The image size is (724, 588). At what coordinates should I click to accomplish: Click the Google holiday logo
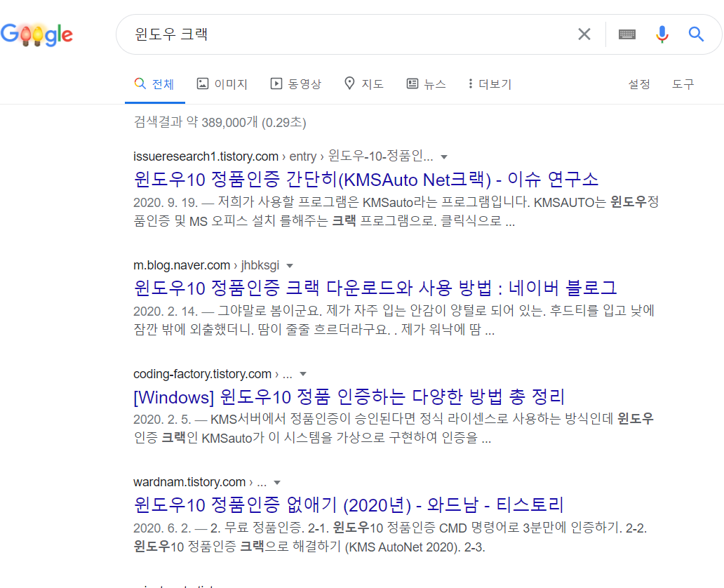[36, 34]
